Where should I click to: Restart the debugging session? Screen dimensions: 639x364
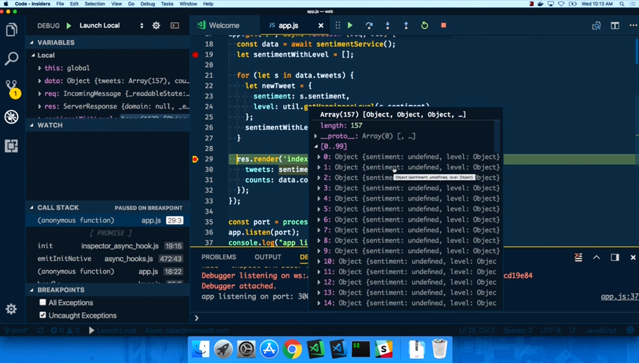click(424, 26)
